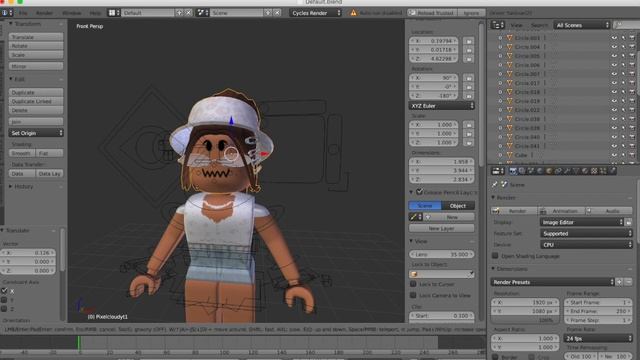This screenshot has width=640, height=360.
Task: Open the Modifiers wrench tab icon
Action: pyautogui.click(x=567, y=171)
